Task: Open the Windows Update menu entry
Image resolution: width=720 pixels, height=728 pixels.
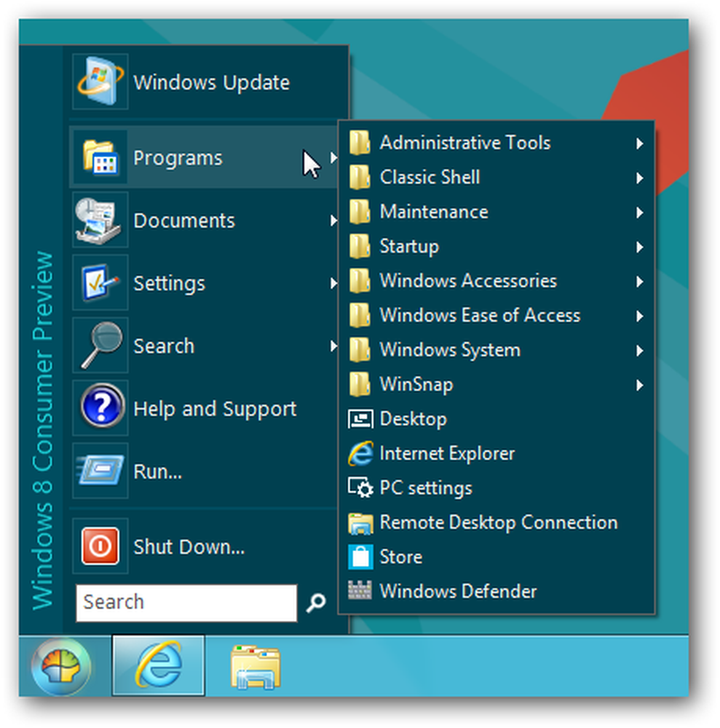Action: coord(205,82)
